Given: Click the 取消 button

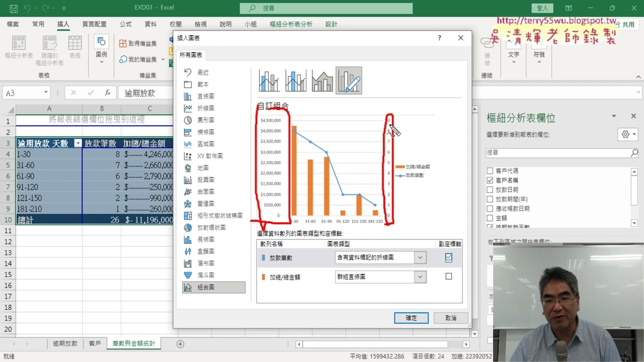Looking at the screenshot, I should (x=451, y=318).
